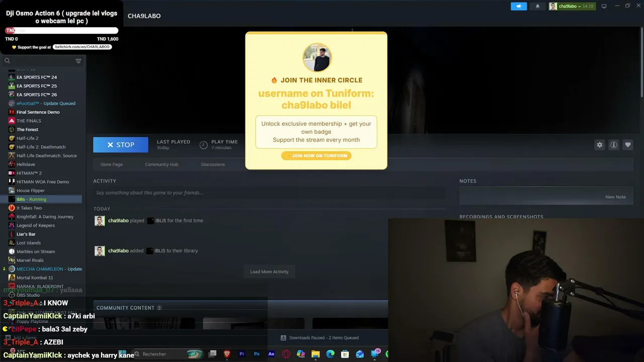644x362 pixels.
Task: Open cha9labo profile from 'played' activity
Action: point(118,221)
